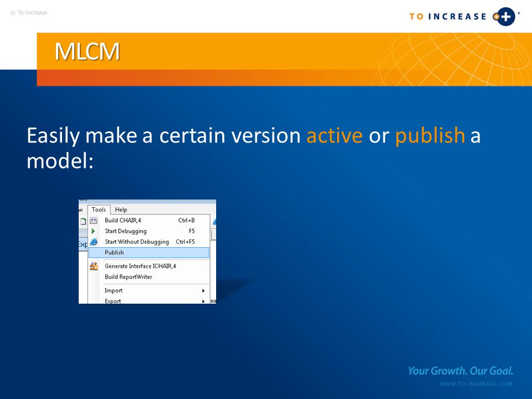Click the new document toolbar icon
This screenshot has width=532, height=399.
pos(83,222)
